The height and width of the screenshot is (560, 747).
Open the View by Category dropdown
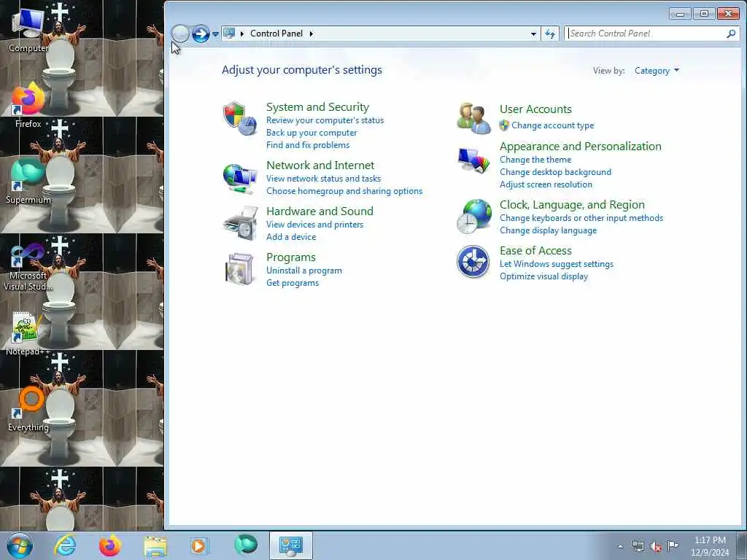click(657, 71)
